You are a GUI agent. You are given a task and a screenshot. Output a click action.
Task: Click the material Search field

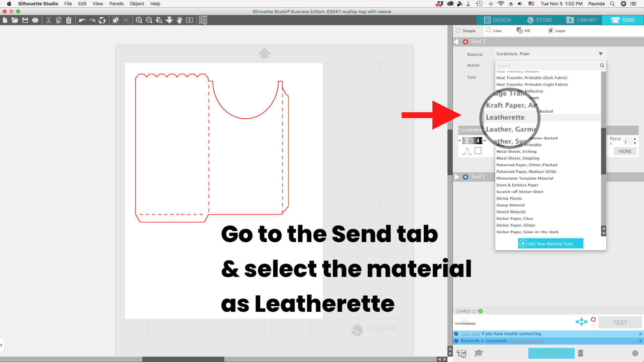(547, 66)
